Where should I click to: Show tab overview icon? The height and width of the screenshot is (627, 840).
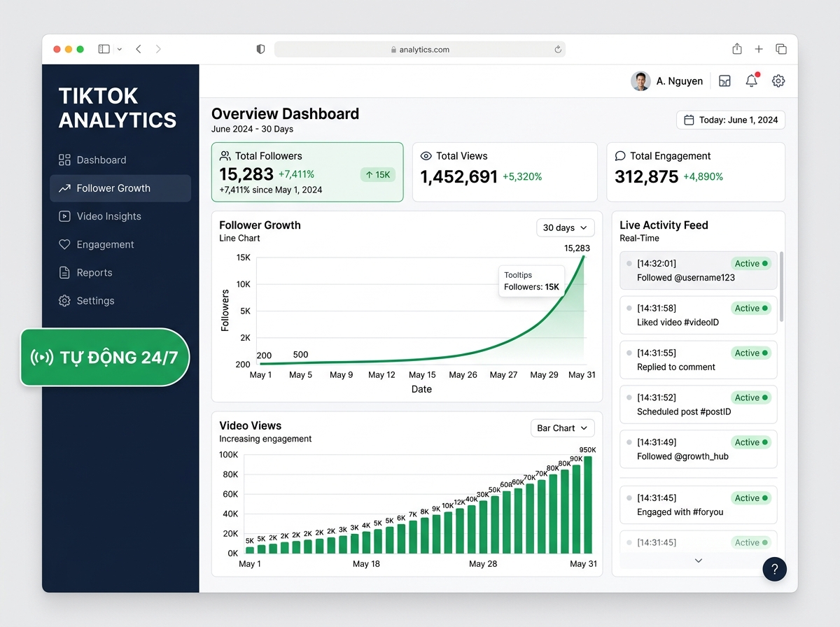781,49
